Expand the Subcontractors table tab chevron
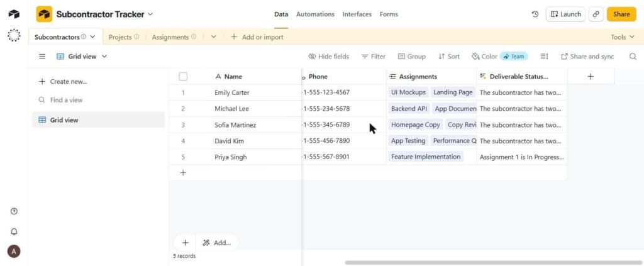Viewport: 644px width, 266px height. tap(92, 37)
